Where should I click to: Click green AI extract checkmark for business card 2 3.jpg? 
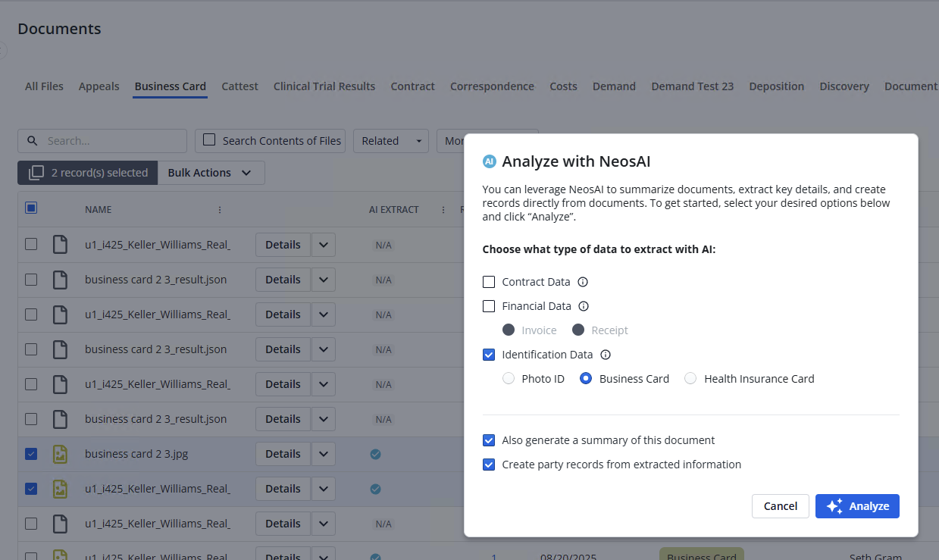click(375, 454)
